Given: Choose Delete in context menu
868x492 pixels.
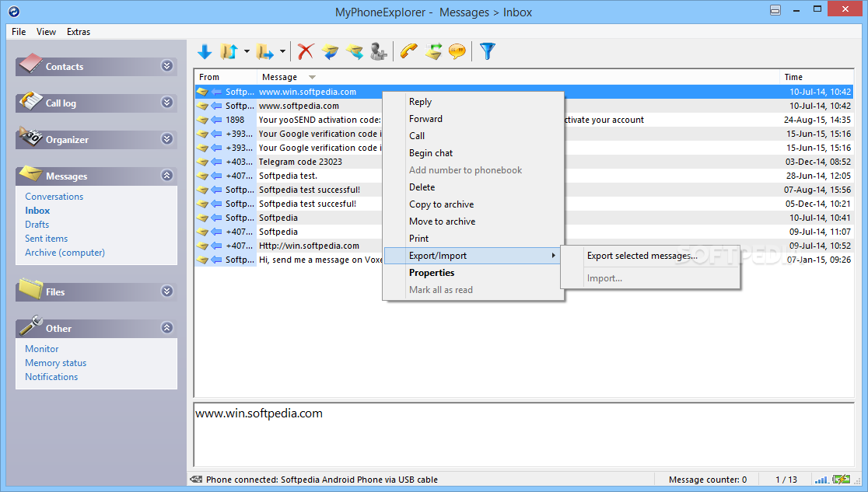Looking at the screenshot, I should coord(474,187).
